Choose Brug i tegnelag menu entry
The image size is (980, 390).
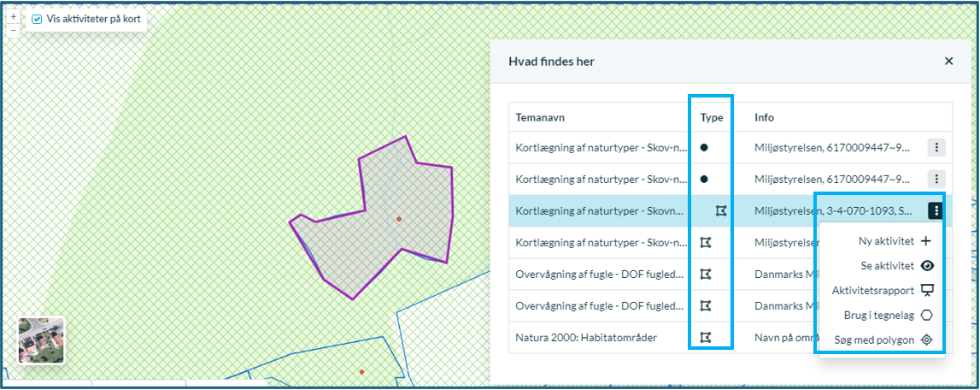[x=889, y=316]
